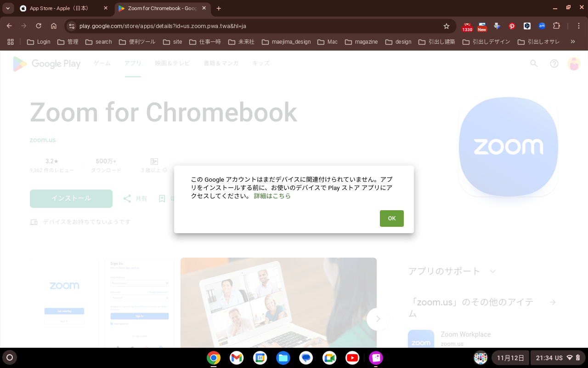Viewport: 588px width, 368px height.
Task: Show more bookmarks with the chevron
Action: click(x=573, y=42)
